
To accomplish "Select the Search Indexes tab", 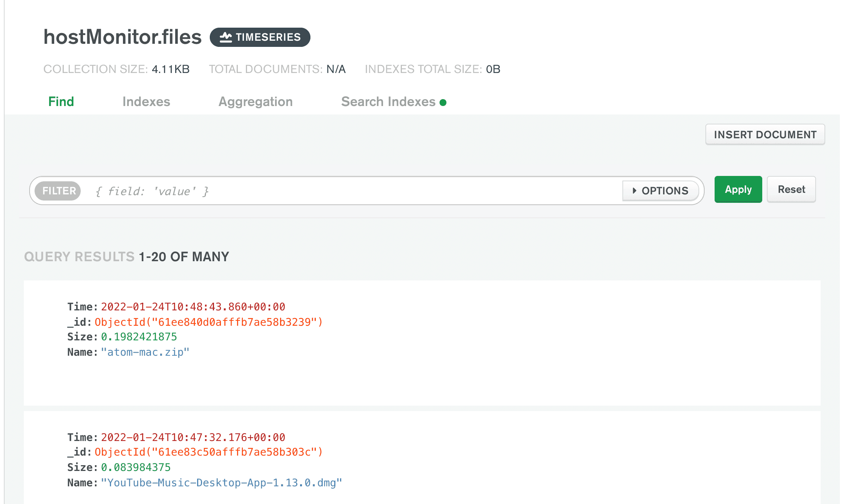I will pos(388,102).
